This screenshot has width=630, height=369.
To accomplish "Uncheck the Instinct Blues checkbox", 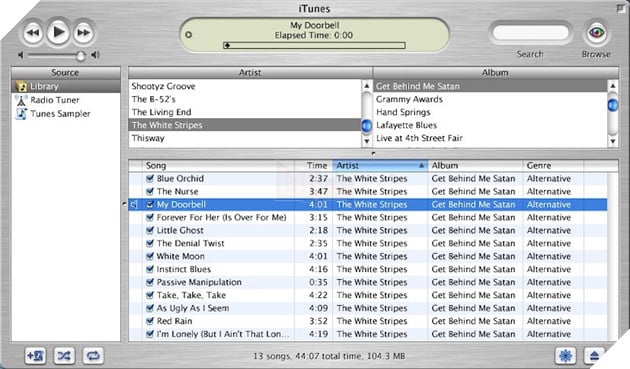I will pos(150,269).
